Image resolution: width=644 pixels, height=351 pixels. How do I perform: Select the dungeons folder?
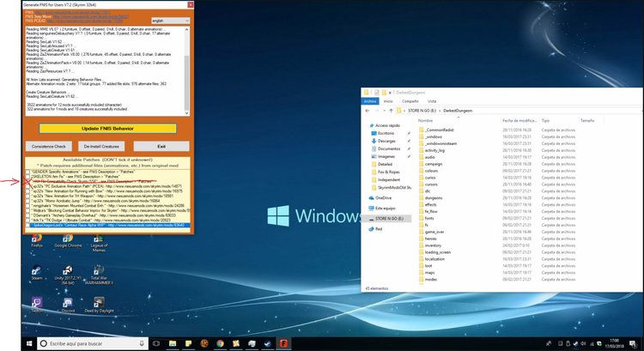pos(434,198)
